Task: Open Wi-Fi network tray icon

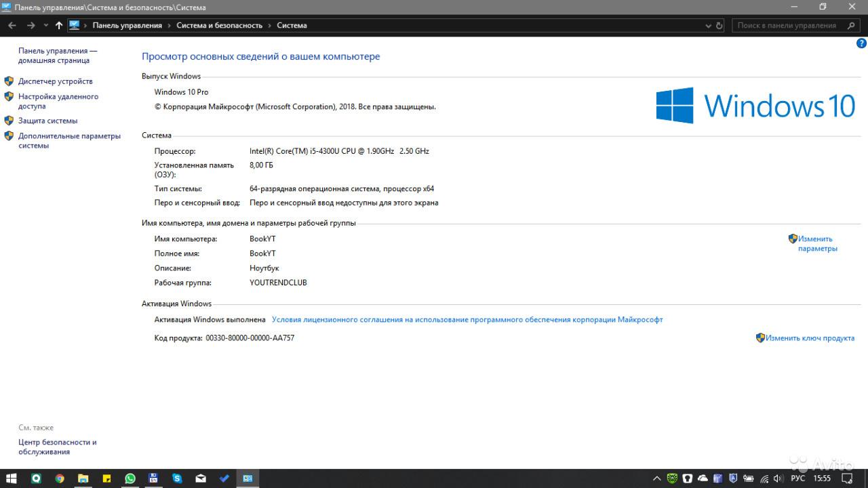Action: (x=764, y=479)
